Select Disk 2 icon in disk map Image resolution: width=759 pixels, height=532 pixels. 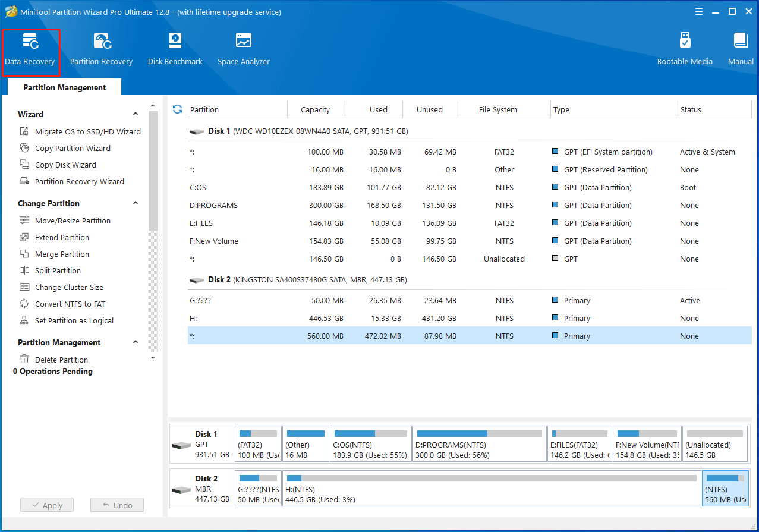181,490
